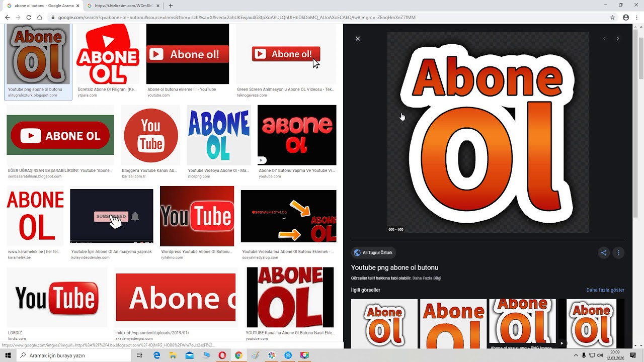Open first related Abone ol image
The width and height of the screenshot is (644, 362).
point(384,323)
